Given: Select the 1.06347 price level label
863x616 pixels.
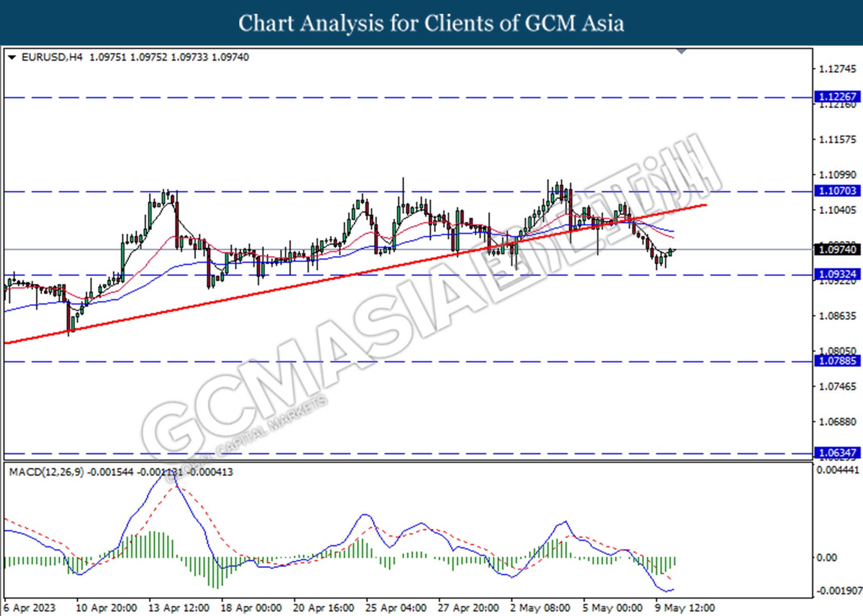Looking at the screenshot, I should (x=837, y=453).
